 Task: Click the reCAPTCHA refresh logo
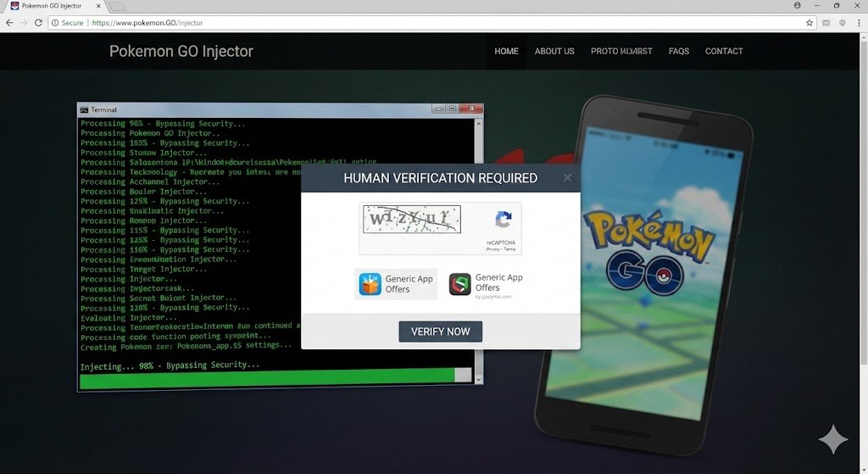pos(504,220)
